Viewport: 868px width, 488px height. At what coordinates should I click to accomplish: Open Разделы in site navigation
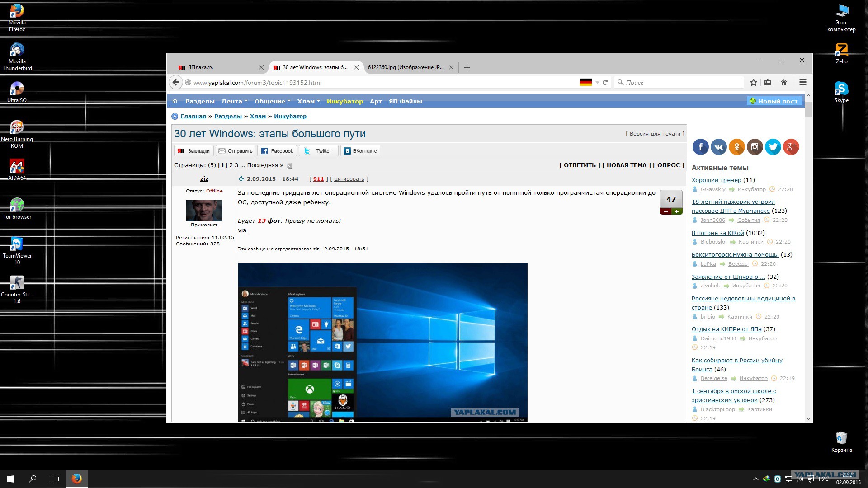(x=200, y=101)
